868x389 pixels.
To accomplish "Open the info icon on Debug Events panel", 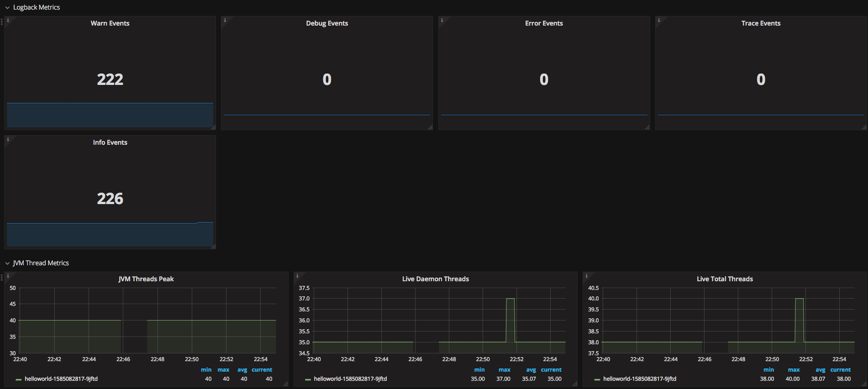I will 225,20.
